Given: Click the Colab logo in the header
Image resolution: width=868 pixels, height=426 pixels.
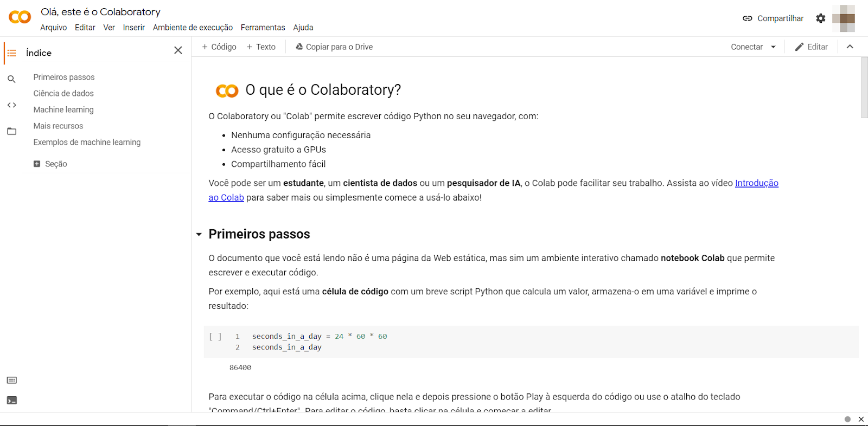Looking at the screenshot, I should [20, 17].
